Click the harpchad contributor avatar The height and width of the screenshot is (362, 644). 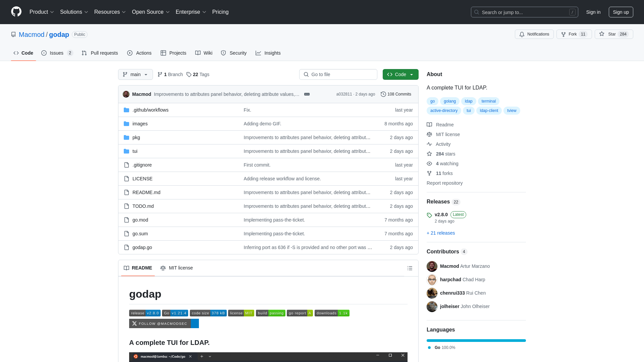tap(432, 280)
